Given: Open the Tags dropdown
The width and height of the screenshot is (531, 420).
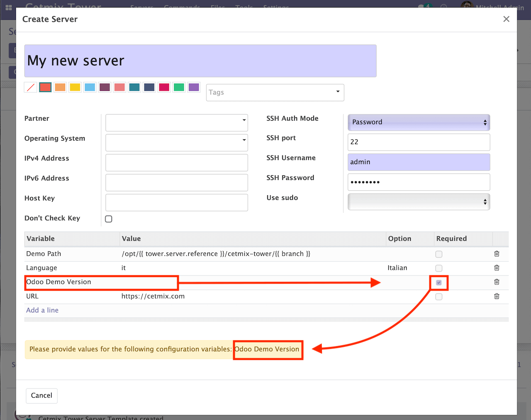Looking at the screenshot, I should click(275, 92).
